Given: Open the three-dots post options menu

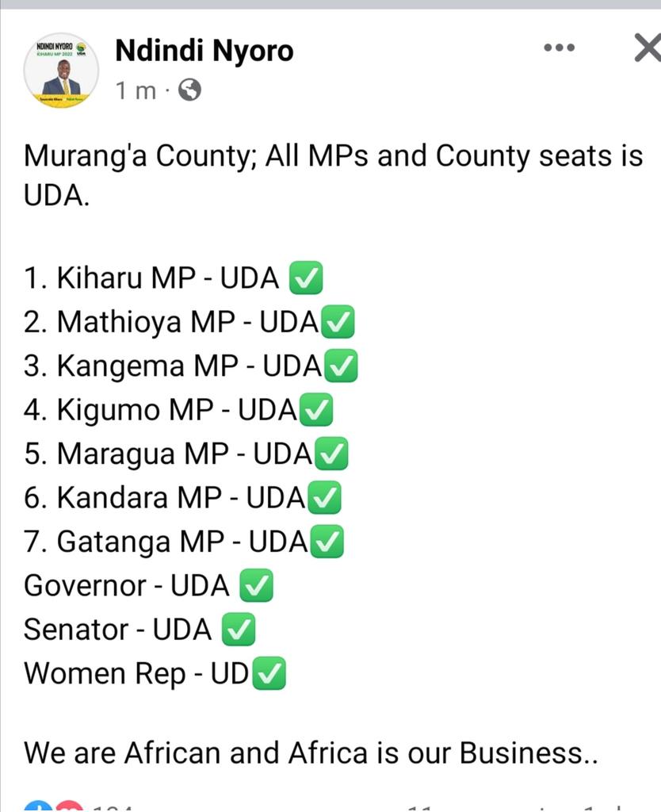Looking at the screenshot, I should [x=559, y=48].
